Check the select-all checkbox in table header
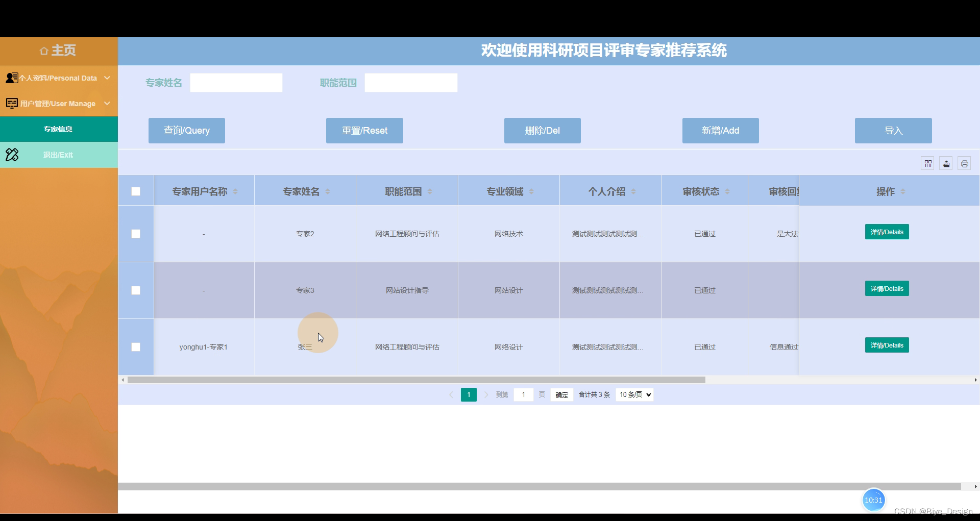Screen dimensions: 980x521 (135, 191)
